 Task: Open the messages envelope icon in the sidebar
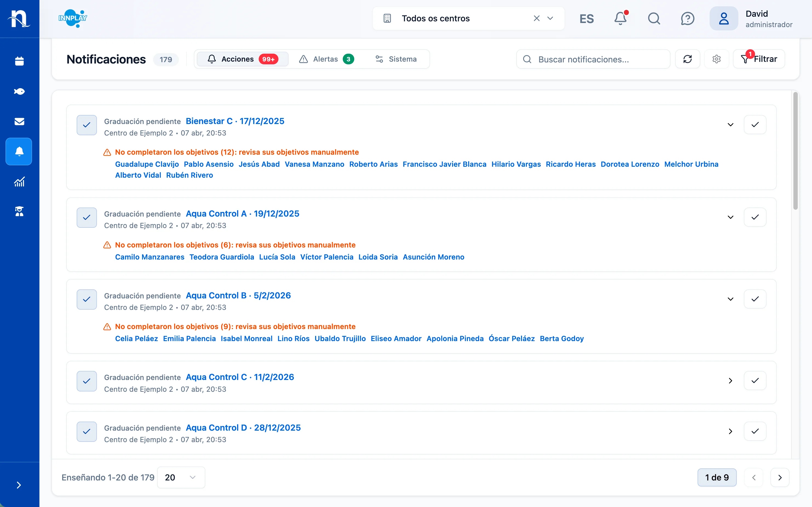19,121
